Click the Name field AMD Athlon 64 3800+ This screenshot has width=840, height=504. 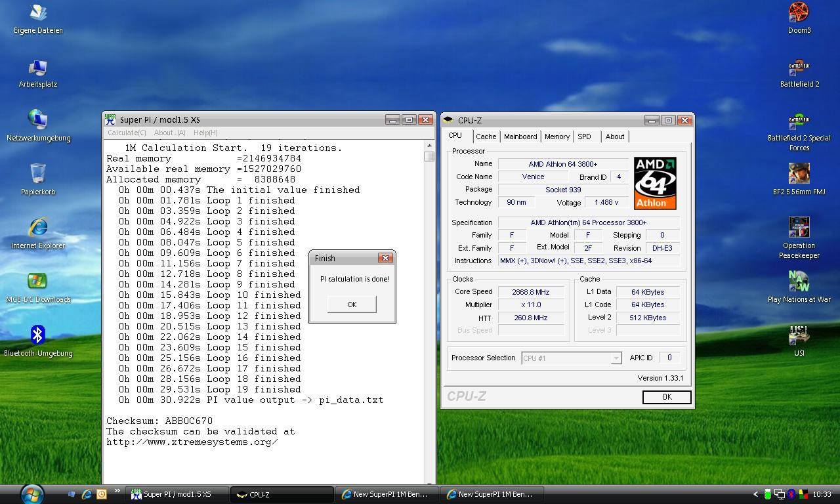point(562,164)
